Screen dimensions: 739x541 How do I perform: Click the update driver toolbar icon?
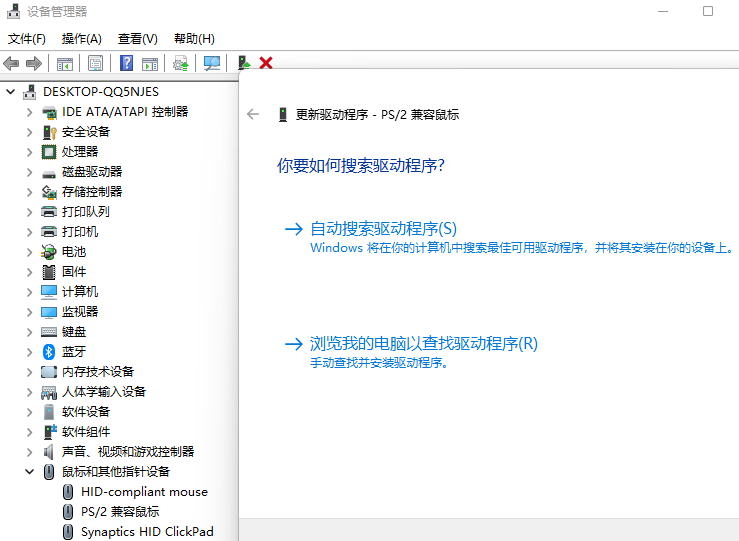point(243,63)
